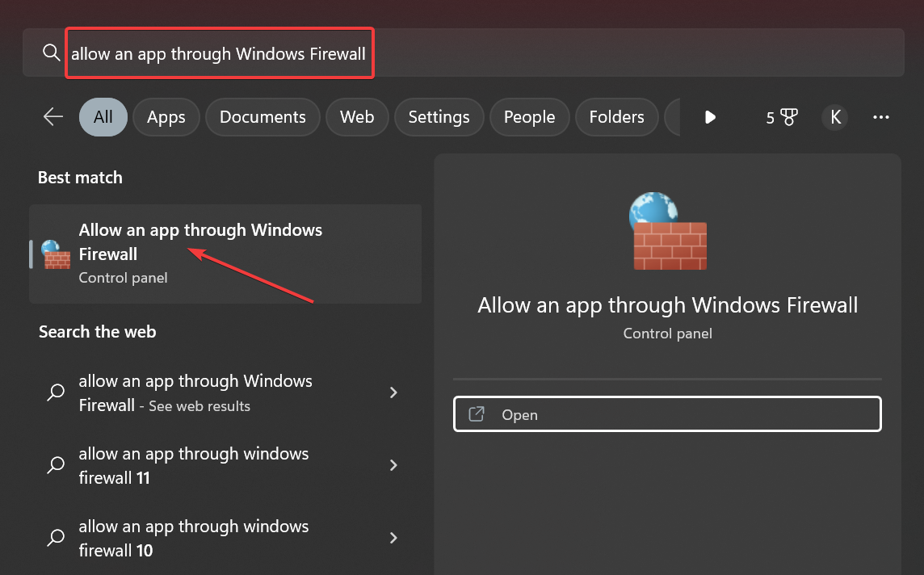The width and height of the screenshot is (924, 575).
Task: Switch to the Folders filter tab
Action: 616,116
